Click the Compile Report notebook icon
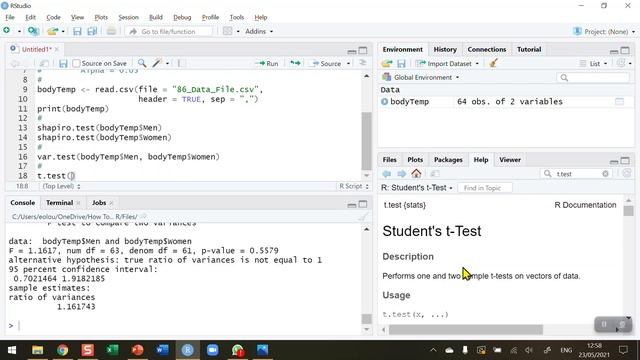640x360 pixels. click(181, 63)
